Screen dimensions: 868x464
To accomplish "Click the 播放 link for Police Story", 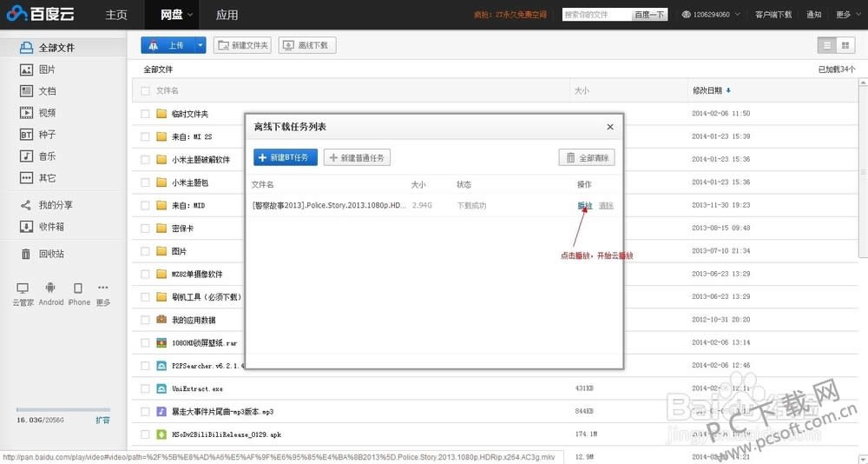I will click(584, 206).
